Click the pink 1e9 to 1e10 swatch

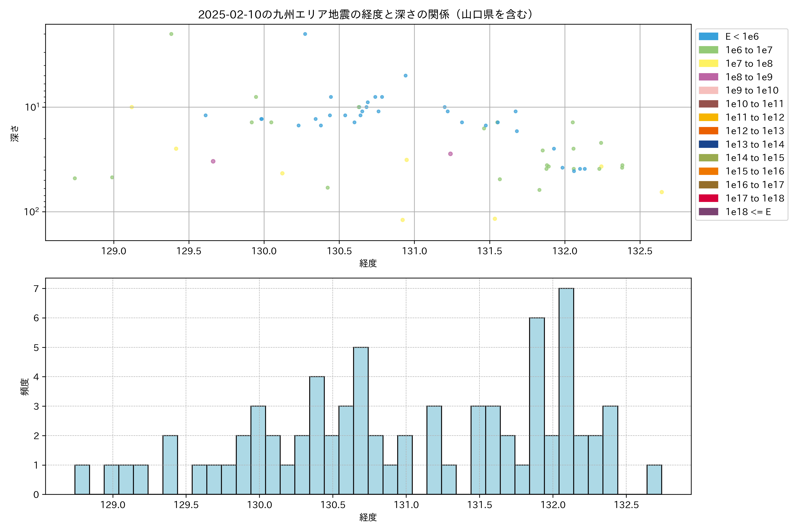click(708, 91)
